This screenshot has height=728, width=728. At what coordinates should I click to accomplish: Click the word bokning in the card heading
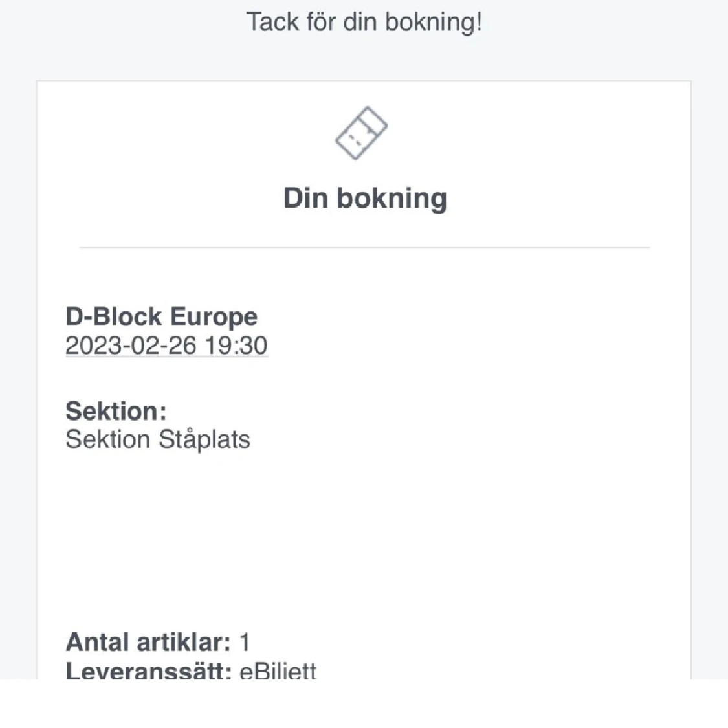click(392, 199)
